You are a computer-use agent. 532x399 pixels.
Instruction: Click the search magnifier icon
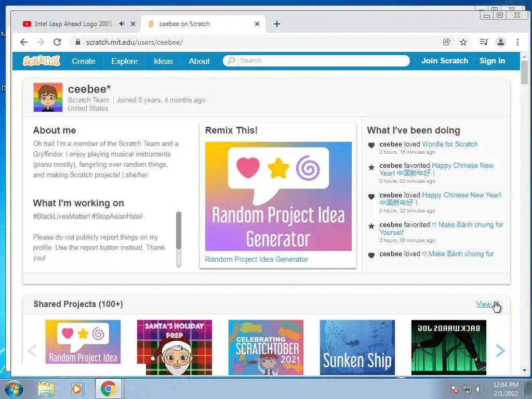[231, 61]
